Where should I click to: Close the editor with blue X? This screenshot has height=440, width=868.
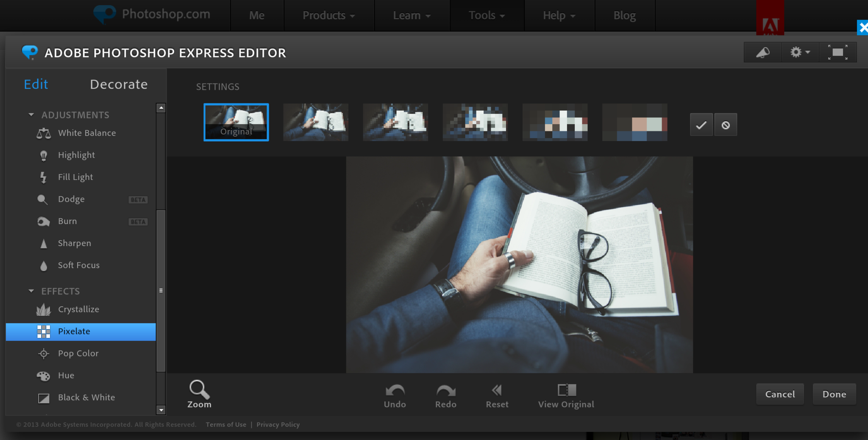862,28
